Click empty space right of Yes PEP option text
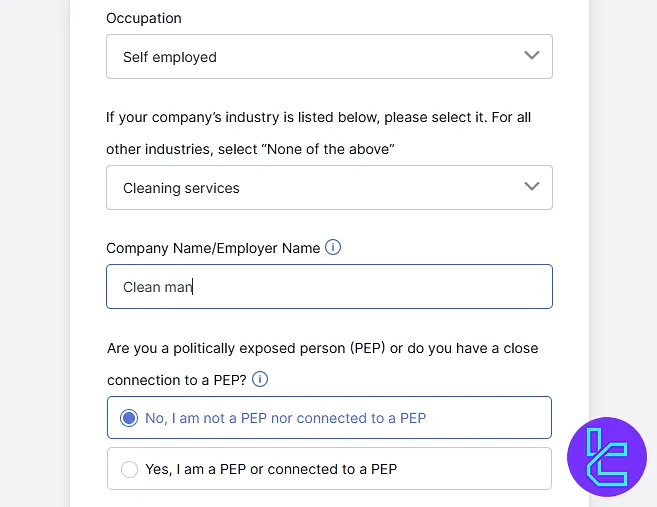 [x=473, y=469]
